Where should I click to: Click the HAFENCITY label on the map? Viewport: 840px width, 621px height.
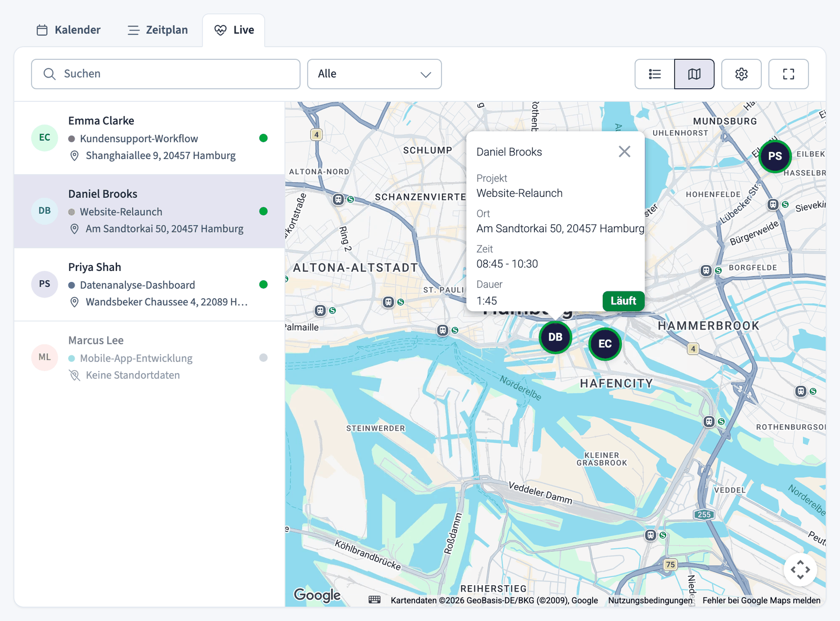(x=616, y=384)
